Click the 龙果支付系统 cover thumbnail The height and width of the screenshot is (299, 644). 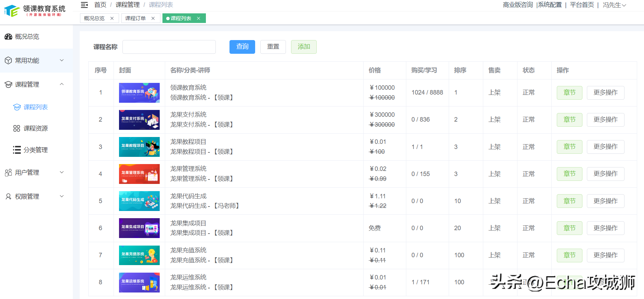(139, 120)
